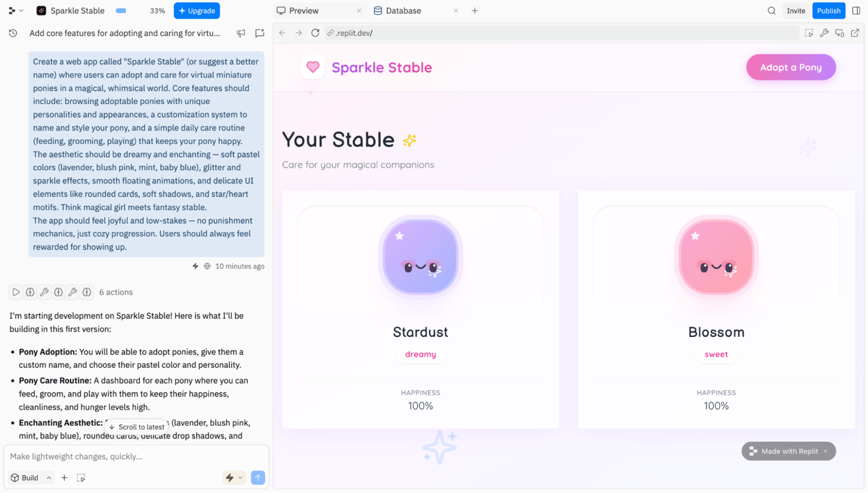Open the Replit workspace menu dropdown
868x493 pixels.
coord(13,10)
